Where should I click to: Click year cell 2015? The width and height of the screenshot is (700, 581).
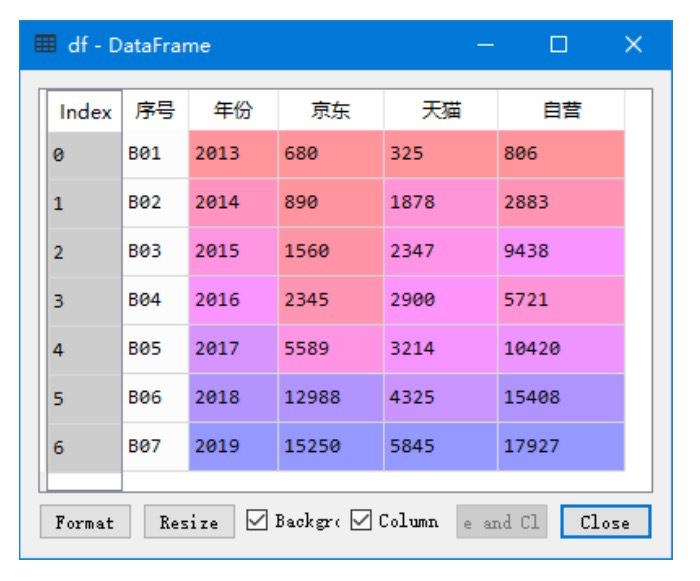click(233, 251)
